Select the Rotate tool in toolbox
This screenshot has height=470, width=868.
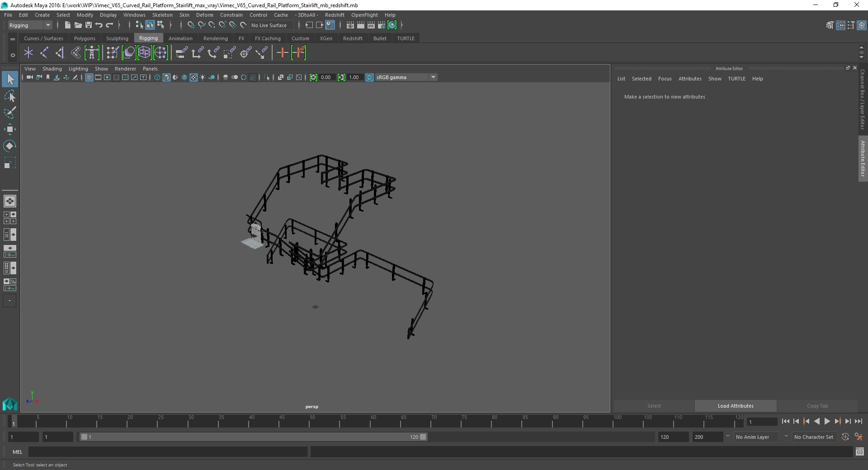(x=9, y=146)
